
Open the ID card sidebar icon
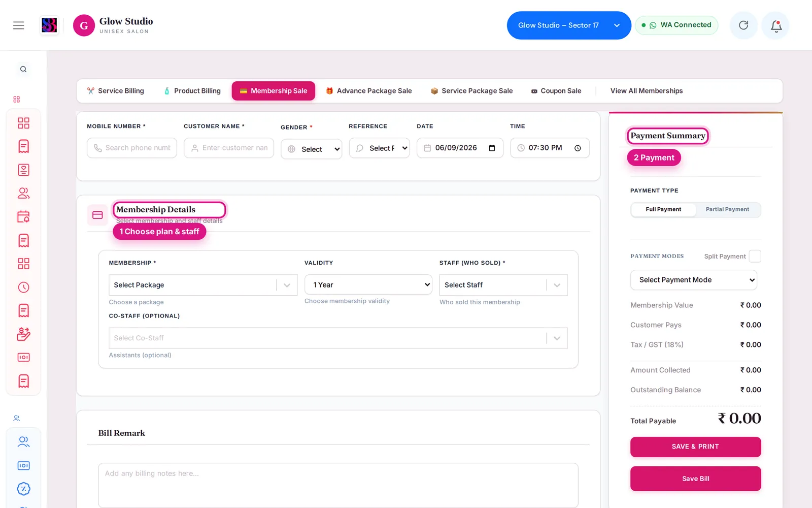23,170
